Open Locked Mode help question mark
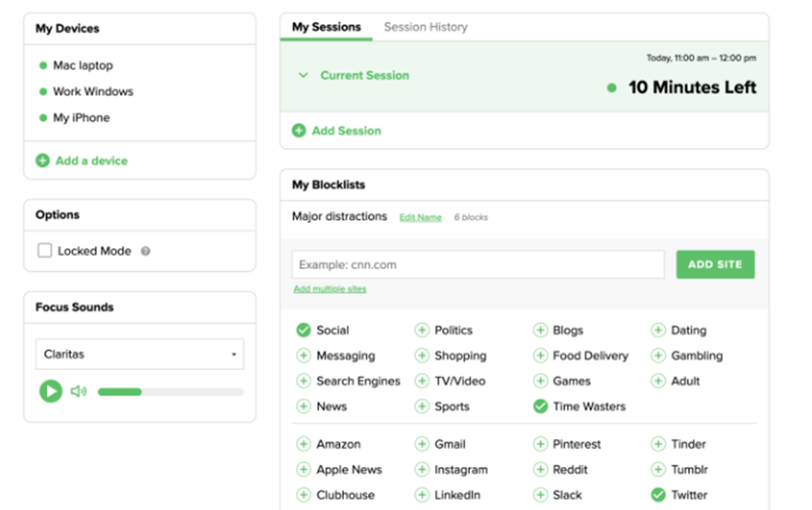 click(x=146, y=251)
